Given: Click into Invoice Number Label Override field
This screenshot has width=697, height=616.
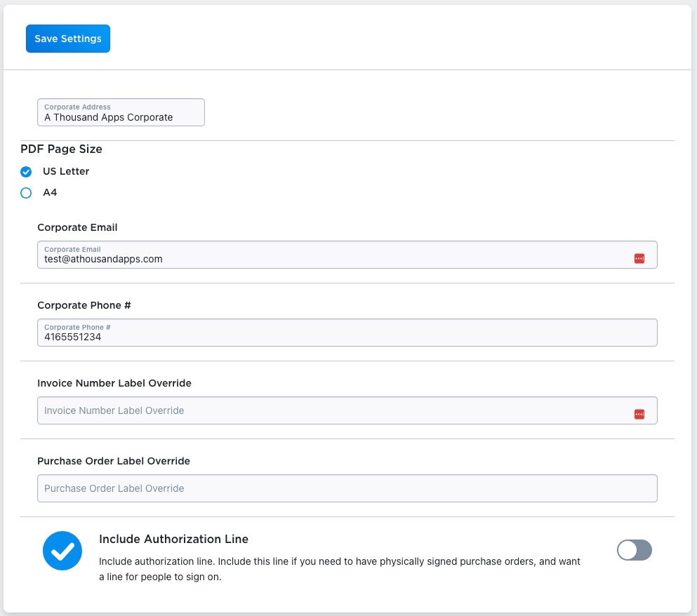Looking at the screenshot, I should tap(347, 410).
